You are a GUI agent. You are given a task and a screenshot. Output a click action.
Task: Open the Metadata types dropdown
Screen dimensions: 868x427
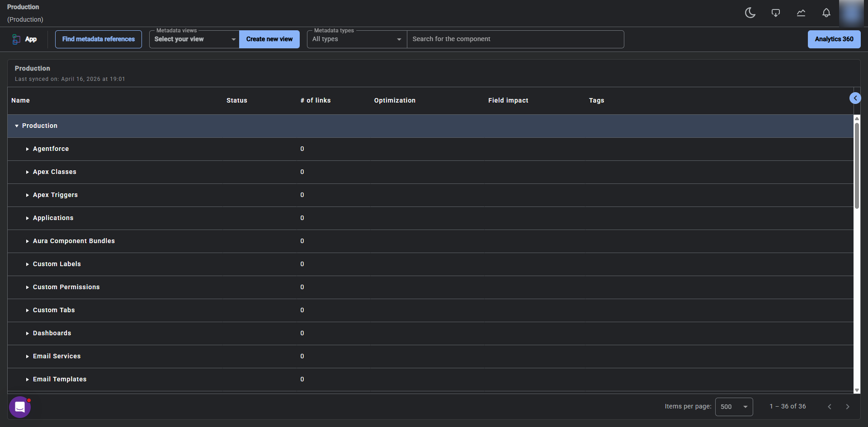coord(357,39)
